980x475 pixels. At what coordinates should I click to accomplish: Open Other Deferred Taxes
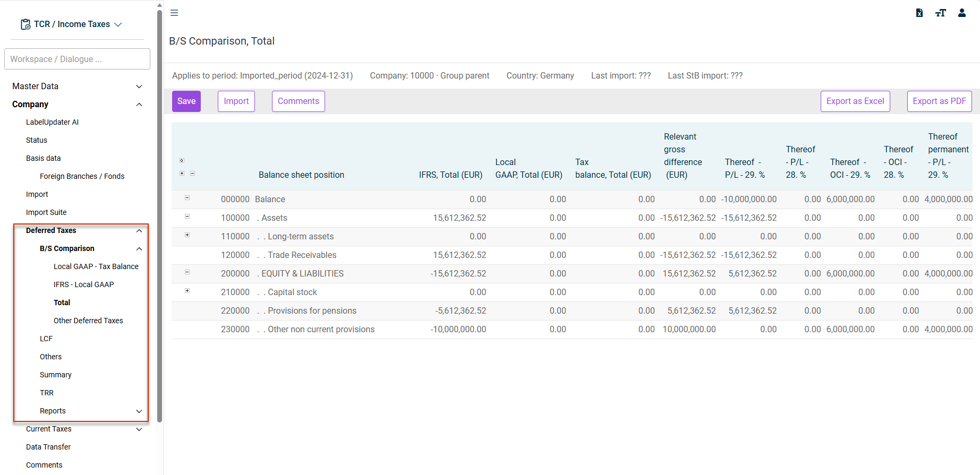[88, 321]
